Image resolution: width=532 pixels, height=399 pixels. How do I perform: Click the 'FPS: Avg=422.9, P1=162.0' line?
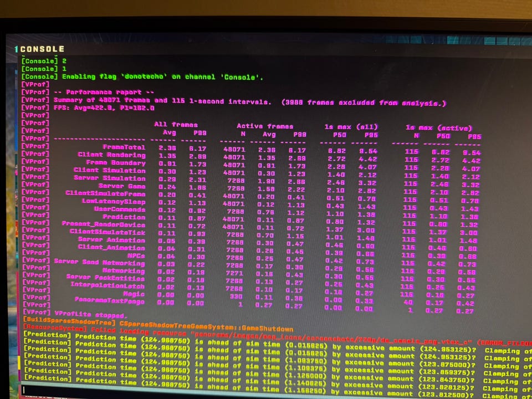[104, 108]
